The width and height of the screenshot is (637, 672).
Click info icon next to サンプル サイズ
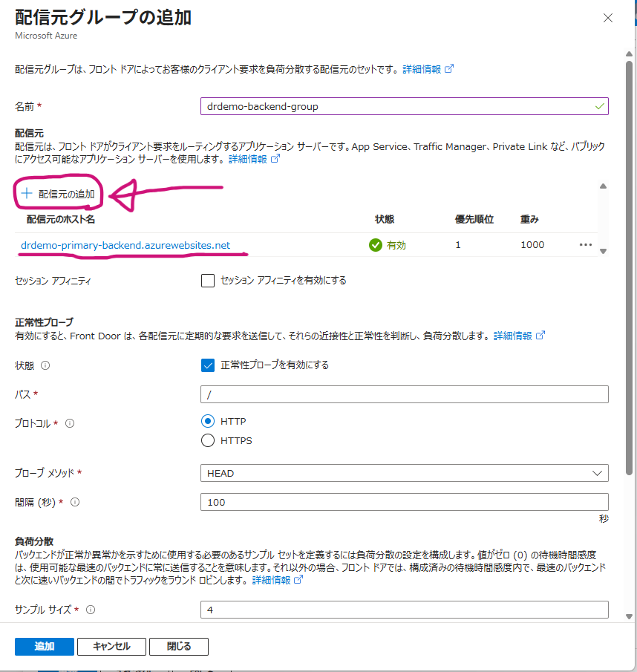[91, 610]
